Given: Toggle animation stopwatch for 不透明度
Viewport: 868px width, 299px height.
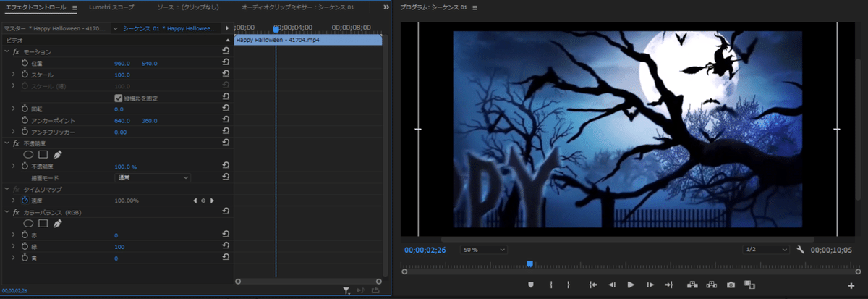Looking at the screenshot, I should click(x=24, y=166).
